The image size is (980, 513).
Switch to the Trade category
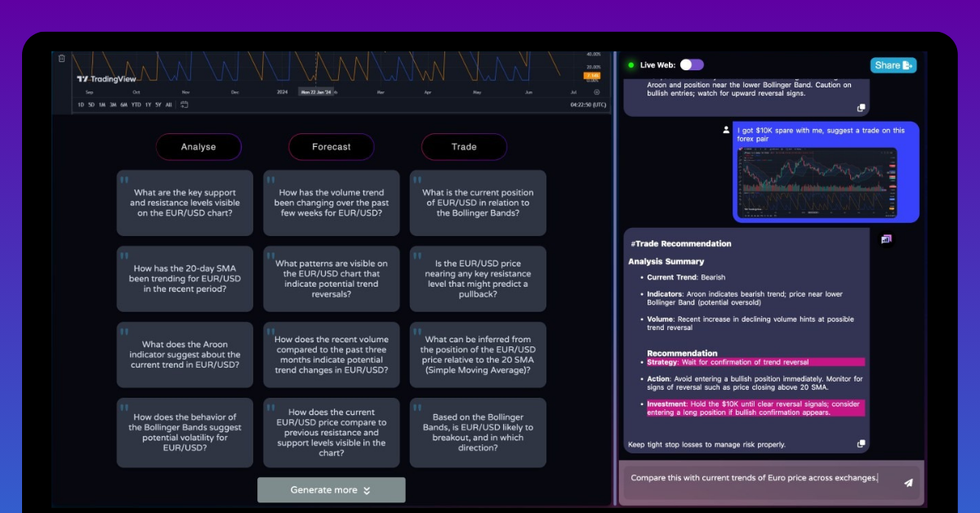pyautogui.click(x=464, y=147)
